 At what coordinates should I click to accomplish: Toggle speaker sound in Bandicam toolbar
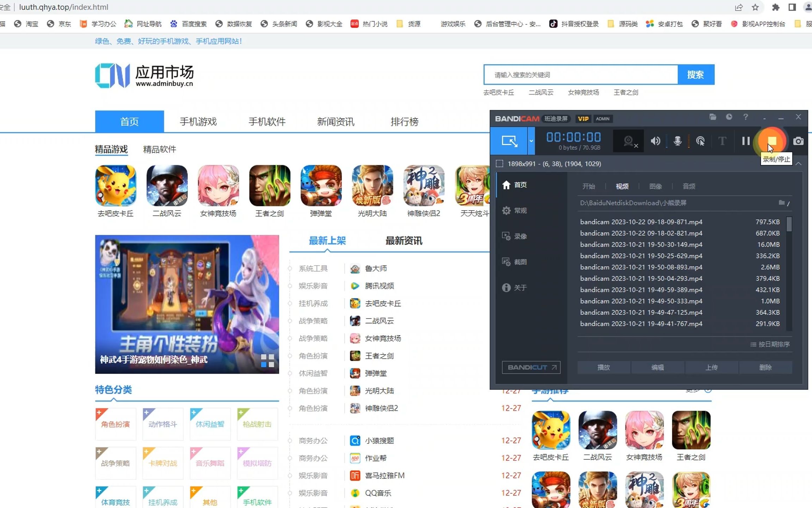point(655,141)
